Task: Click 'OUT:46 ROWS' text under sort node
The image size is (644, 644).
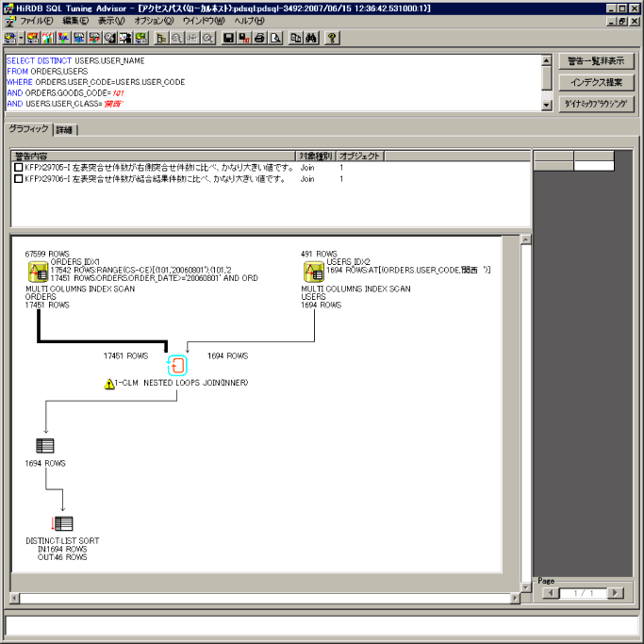Action: click(x=62, y=557)
